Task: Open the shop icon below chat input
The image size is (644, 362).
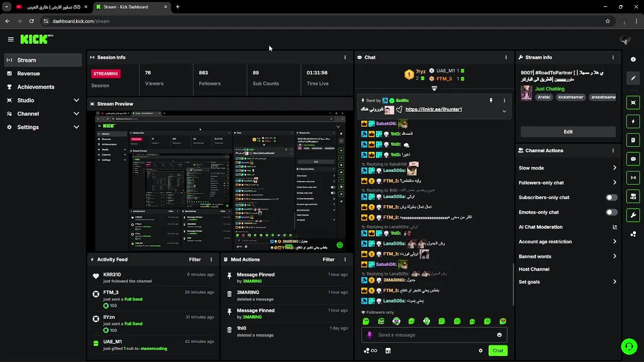Action: coord(388,350)
